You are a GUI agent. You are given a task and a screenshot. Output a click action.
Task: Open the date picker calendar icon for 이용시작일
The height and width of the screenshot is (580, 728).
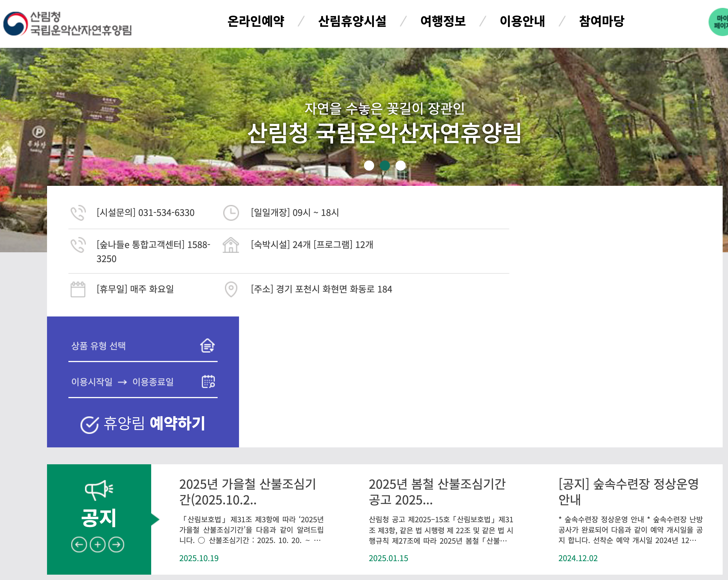tap(209, 382)
